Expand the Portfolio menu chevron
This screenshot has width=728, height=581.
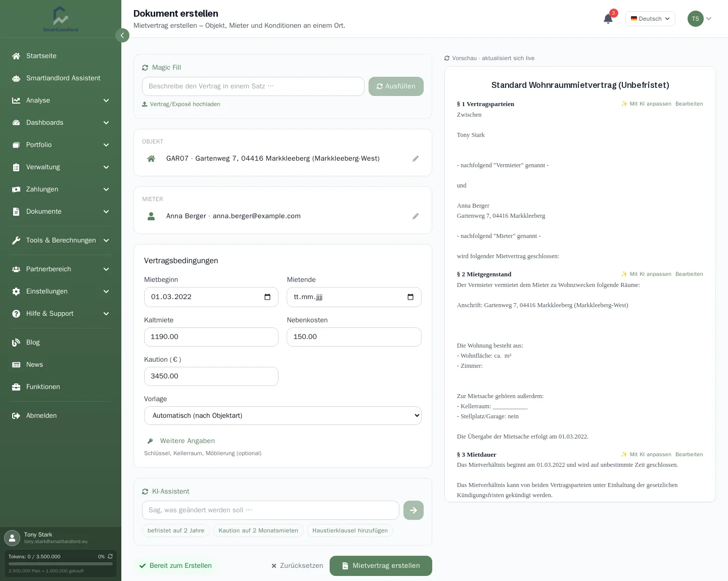pyautogui.click(x=106, y=145)
